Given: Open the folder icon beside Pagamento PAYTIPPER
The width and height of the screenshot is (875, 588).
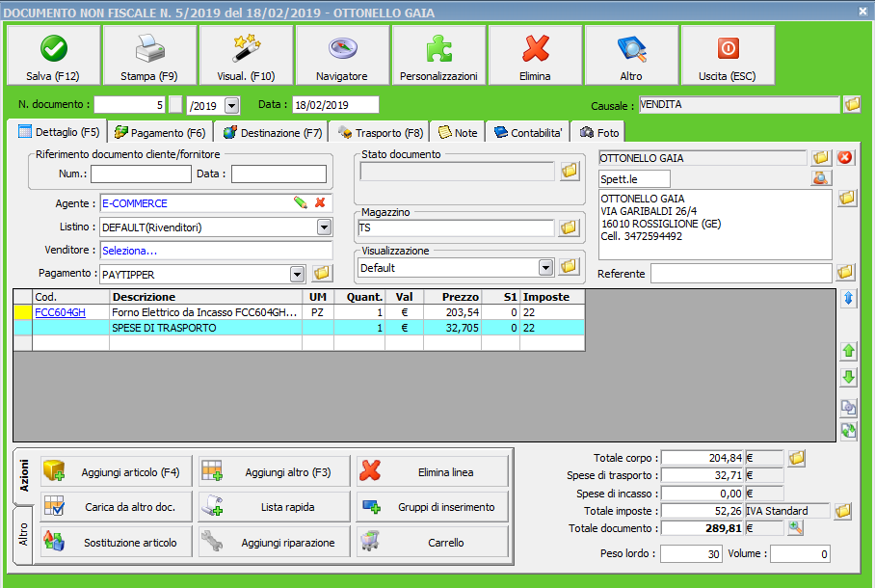Looking at the screenshot, I should (322, 273).
